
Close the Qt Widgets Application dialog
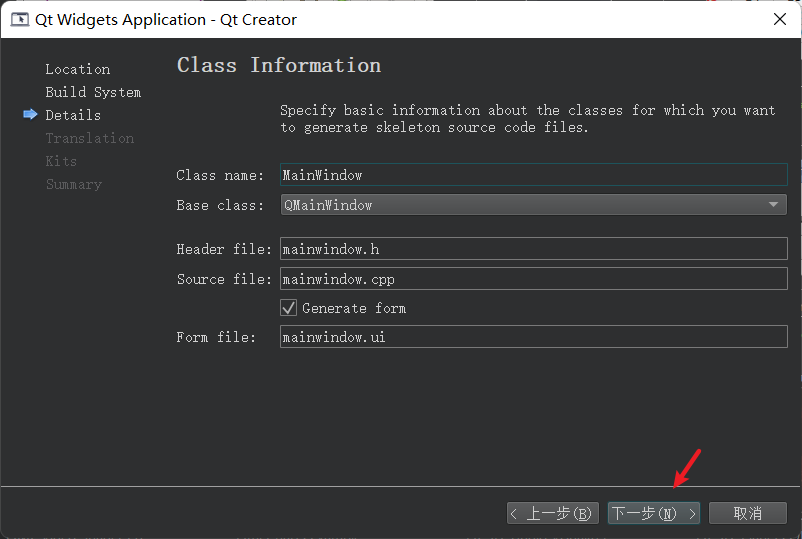point(779,19)
